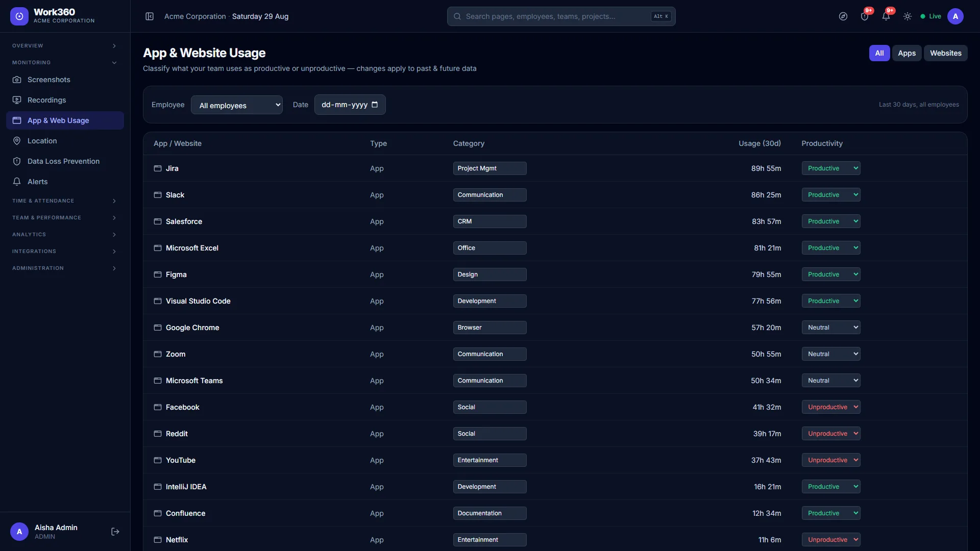Click the YouTube row name
Image resolution: width=980 pixels, height=551 pixels.
(x=181, y=460)
